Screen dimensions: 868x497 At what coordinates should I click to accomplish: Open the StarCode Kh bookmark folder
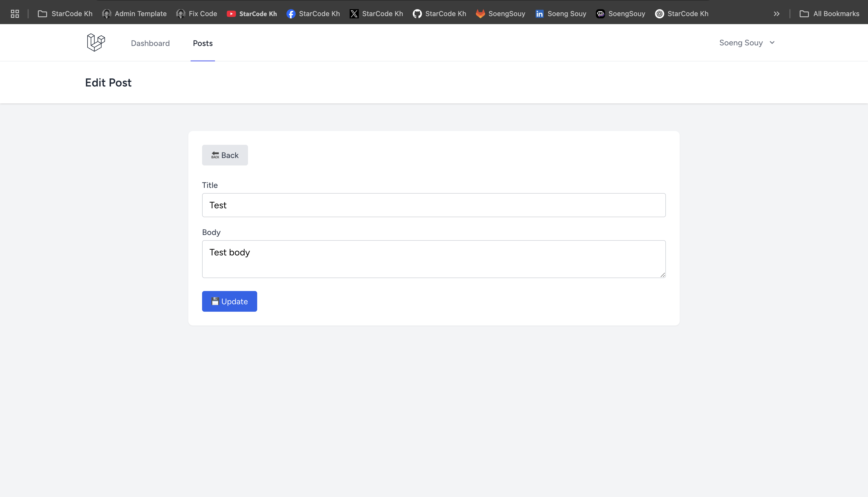coord(65,14)
